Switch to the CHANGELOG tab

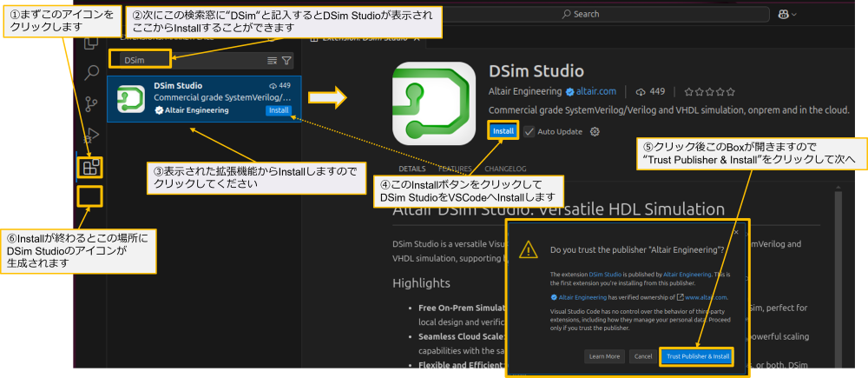[x=505, y=169]
